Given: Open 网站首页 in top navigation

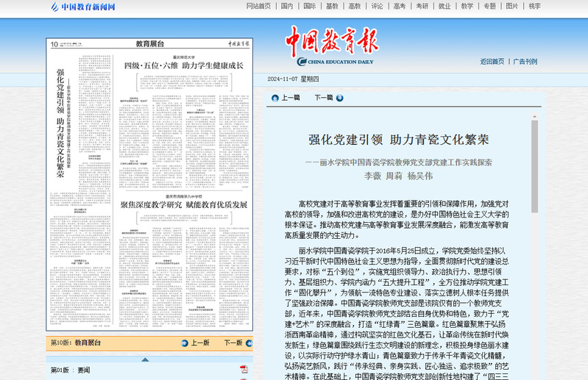Looking at the screenshot, I should click(258, 6).
